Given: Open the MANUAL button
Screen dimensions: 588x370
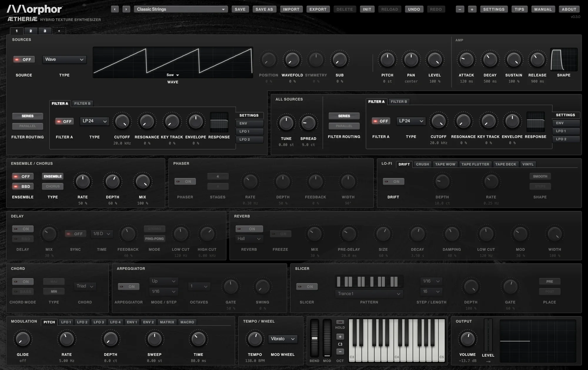Looking at the screenshot, I should point(543,9).
